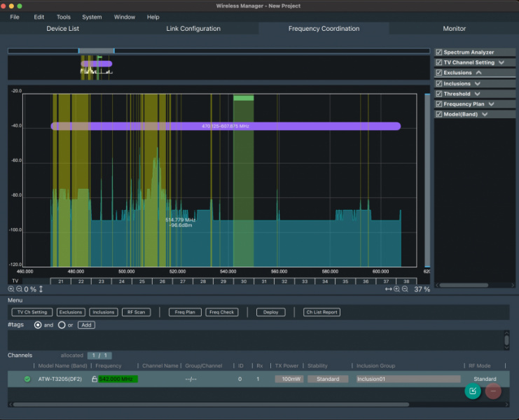Viewport: 519px width, 420px height.
Task: Collapse the Exclusions section chevron
Action: click(x=479, y=73)
